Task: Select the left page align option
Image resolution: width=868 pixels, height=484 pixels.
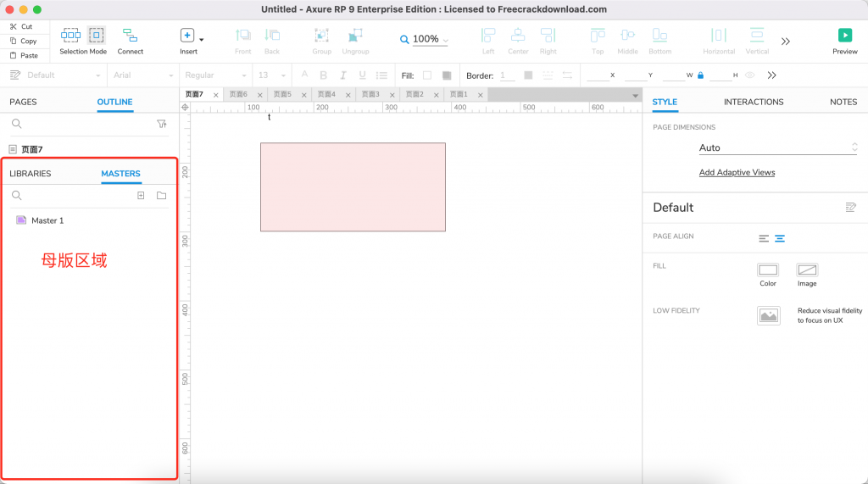Action: coord(764,238)
